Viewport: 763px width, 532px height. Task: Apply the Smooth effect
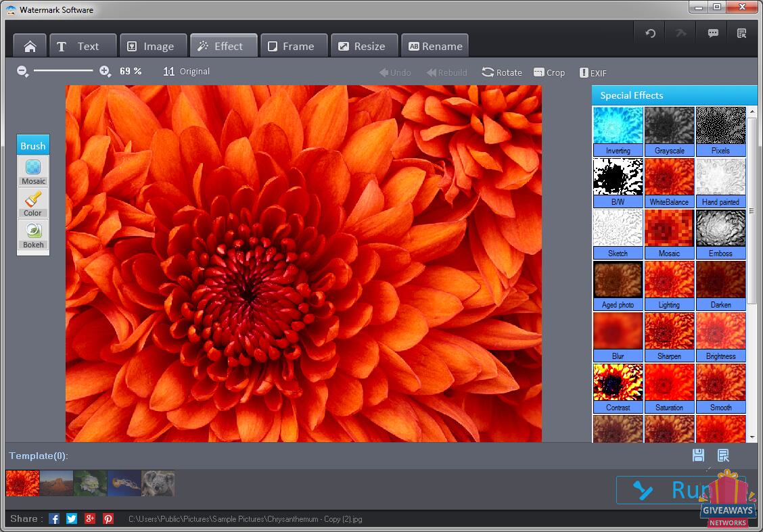pyautogui.click(x=720, y=389)
